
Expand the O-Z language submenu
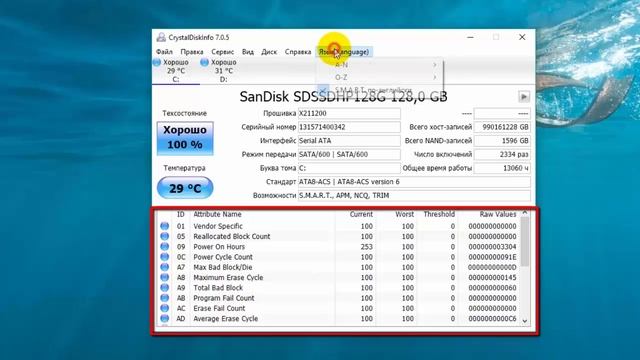coord(380,77)
